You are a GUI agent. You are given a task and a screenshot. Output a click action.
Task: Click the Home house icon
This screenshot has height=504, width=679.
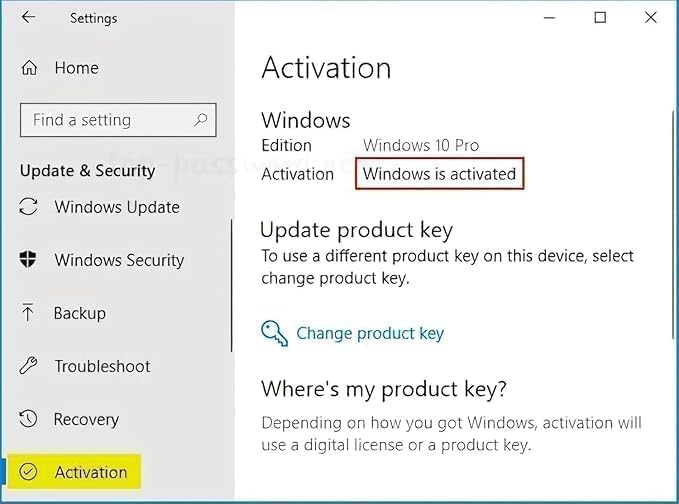point(30,68)
